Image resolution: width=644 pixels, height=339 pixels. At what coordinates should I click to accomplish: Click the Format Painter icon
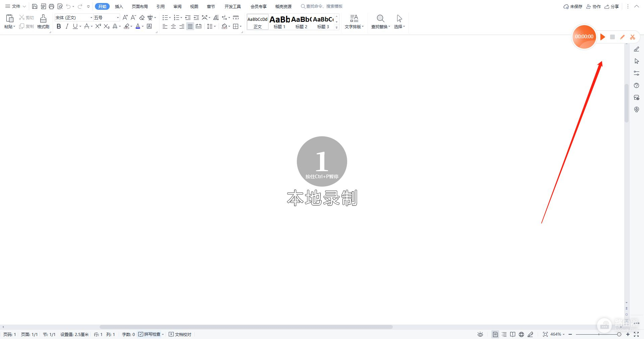tap(43, 21)
